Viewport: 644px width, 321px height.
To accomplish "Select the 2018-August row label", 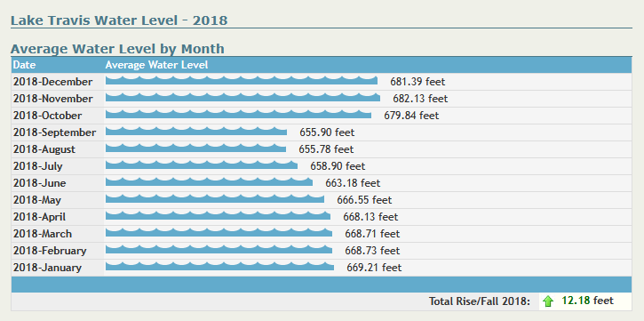I will [x=44, y=149].
